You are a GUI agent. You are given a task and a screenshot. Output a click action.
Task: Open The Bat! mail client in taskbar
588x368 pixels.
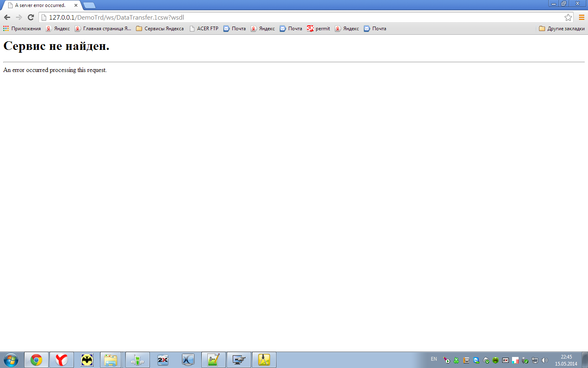point(87,360)
